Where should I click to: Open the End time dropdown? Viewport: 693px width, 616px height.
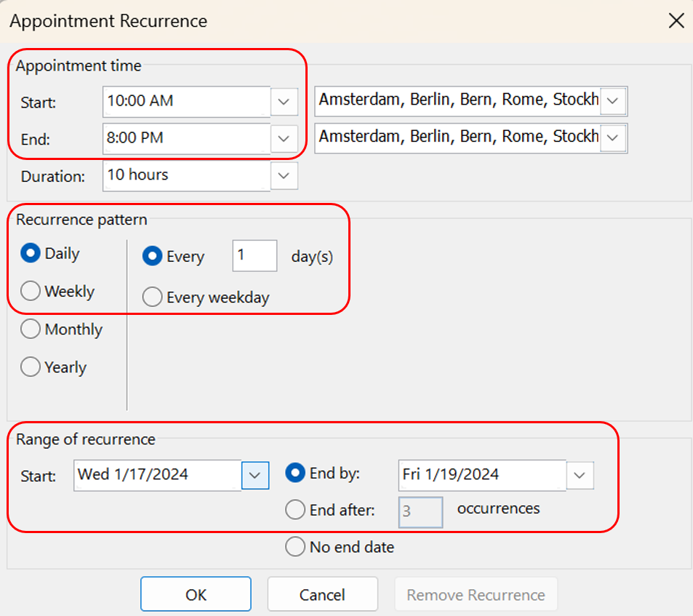click(283, 138)
